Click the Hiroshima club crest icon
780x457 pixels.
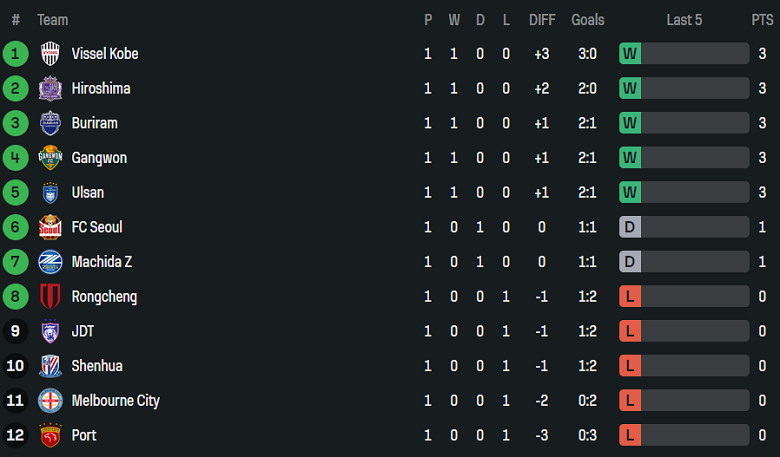[50, 89]
